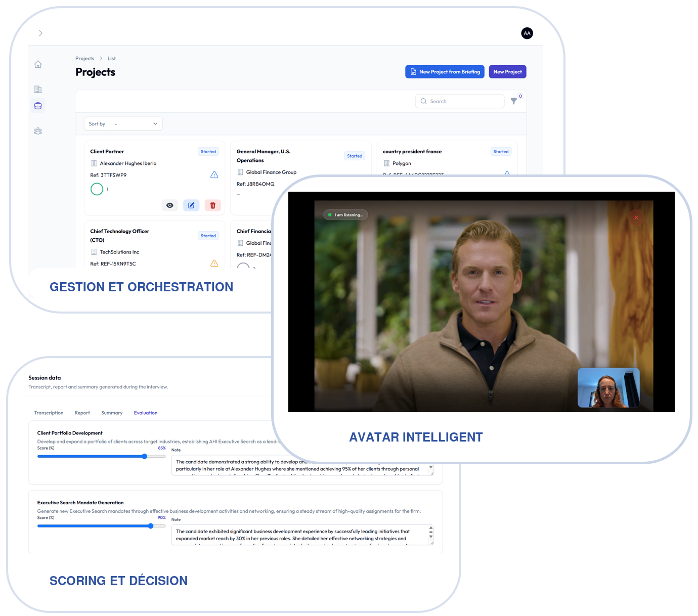This screenshot has height=616, width=698.
Task: Click the New Project button
Action: coord(507,72)
